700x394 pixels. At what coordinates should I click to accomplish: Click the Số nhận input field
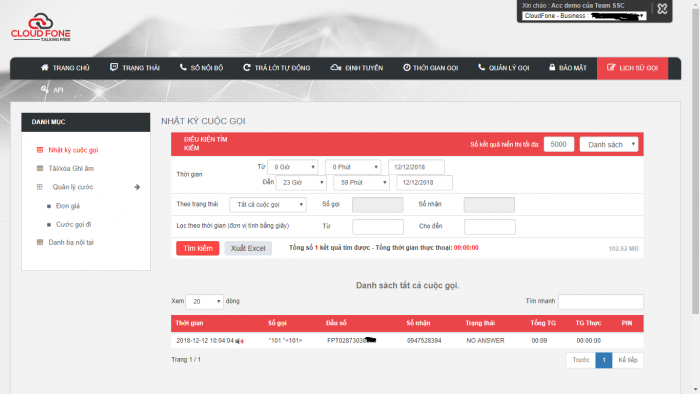tap(489, 204)
